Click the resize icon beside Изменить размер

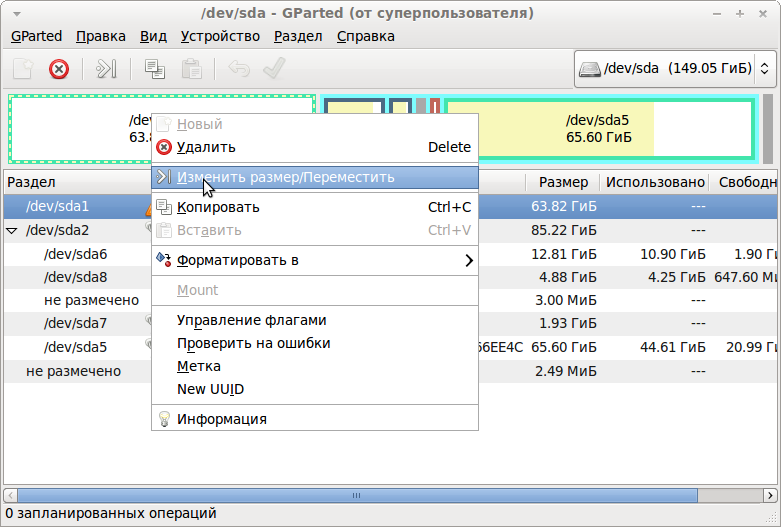tap(164, 177)
